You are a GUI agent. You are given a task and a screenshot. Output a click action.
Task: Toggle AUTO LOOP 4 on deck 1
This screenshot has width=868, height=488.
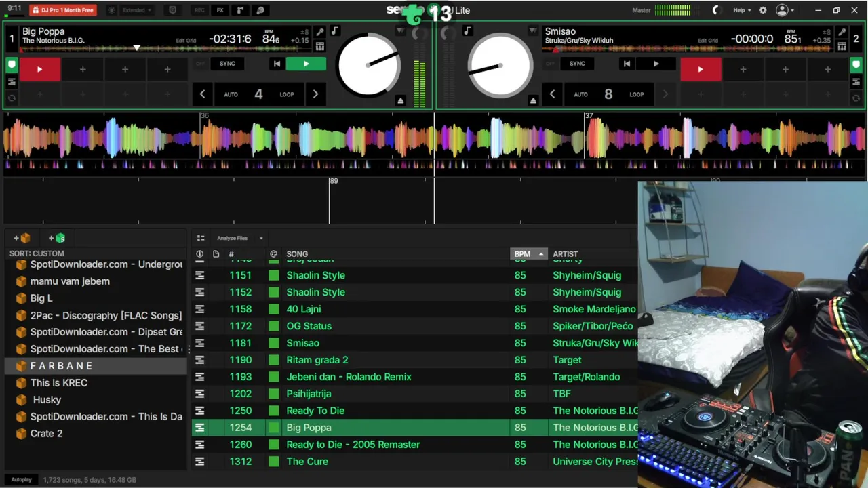258,94
